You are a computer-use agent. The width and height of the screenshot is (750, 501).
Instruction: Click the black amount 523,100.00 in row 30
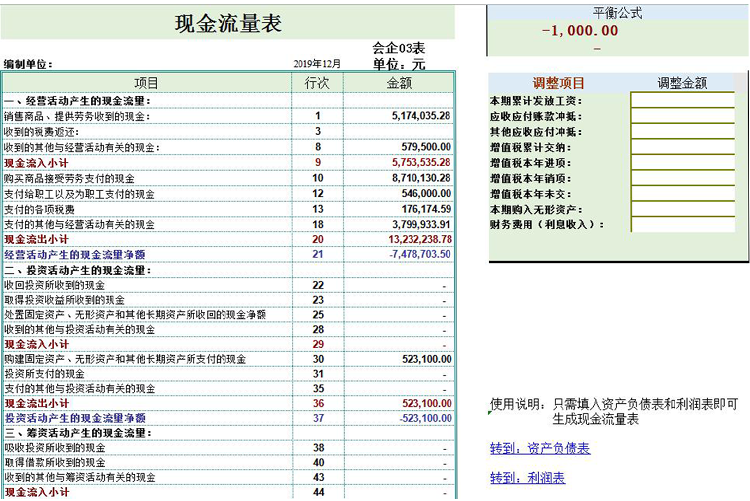pos(426,359)
